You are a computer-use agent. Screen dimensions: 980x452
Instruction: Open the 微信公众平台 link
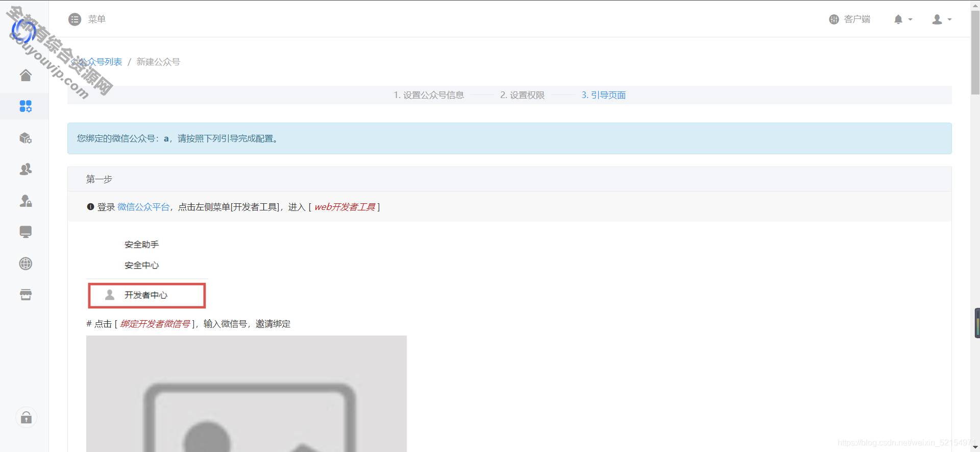pyautogui.click(x=143, y=207)
